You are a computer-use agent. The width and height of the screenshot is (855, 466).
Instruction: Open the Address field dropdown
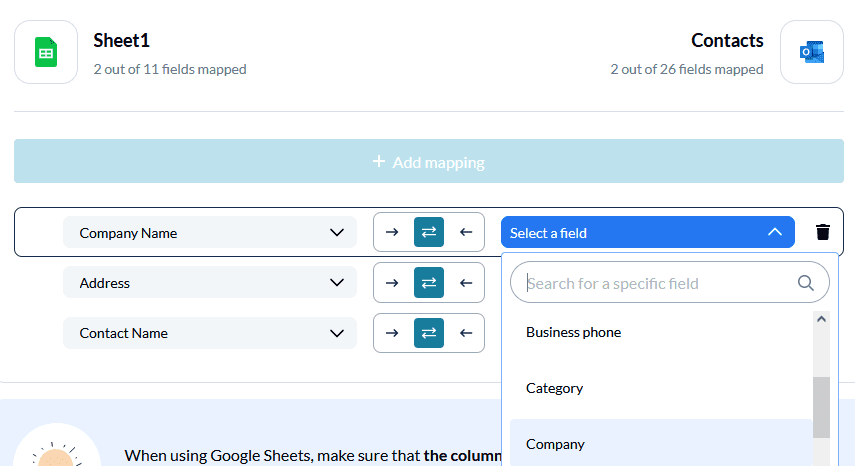(x=210, y=283)
